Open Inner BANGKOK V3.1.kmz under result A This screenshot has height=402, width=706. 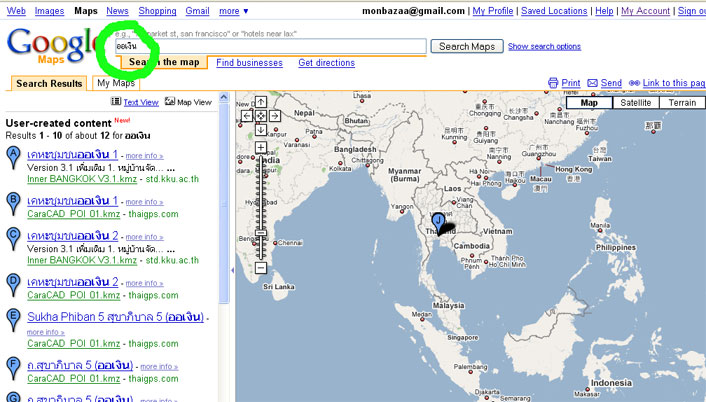coord(82,179)
